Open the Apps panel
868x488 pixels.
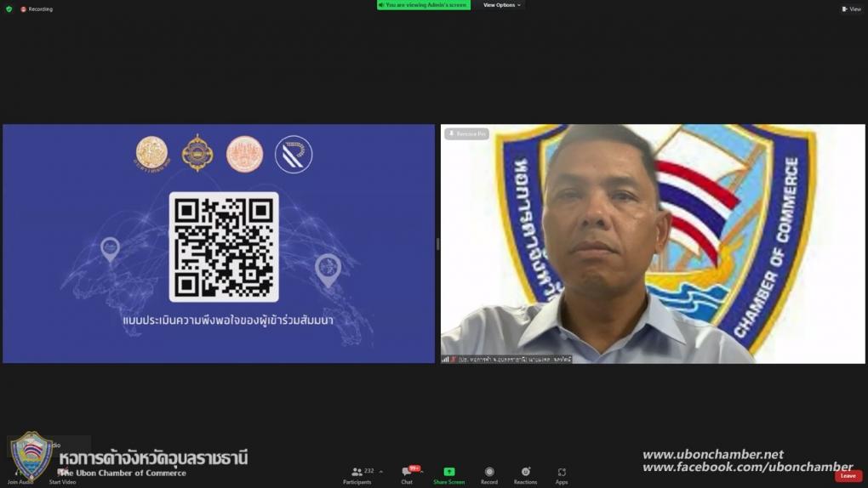click(x=562, y=475)
